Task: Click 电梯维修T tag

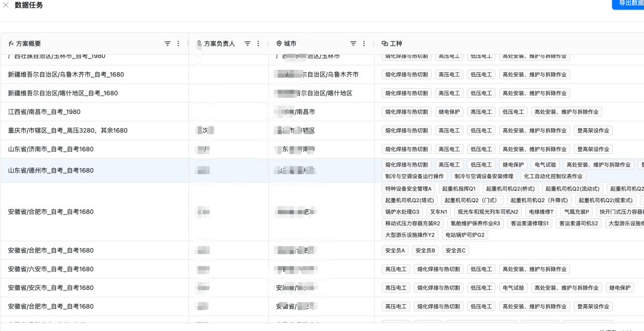Action: click(541, 212)
